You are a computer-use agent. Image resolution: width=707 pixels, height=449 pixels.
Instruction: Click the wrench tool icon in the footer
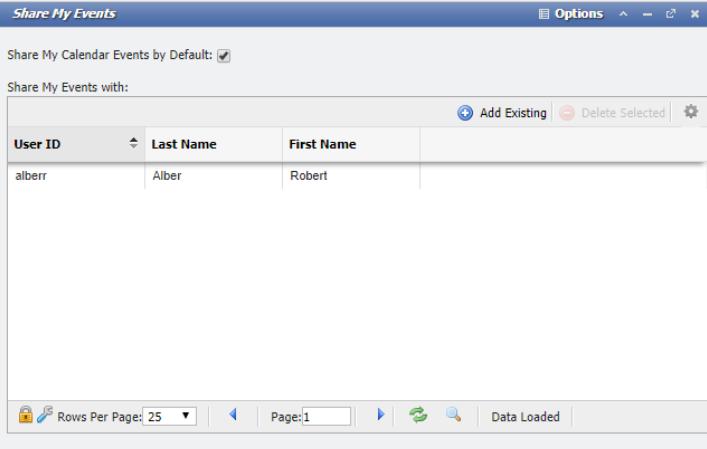tap(45, 415)
